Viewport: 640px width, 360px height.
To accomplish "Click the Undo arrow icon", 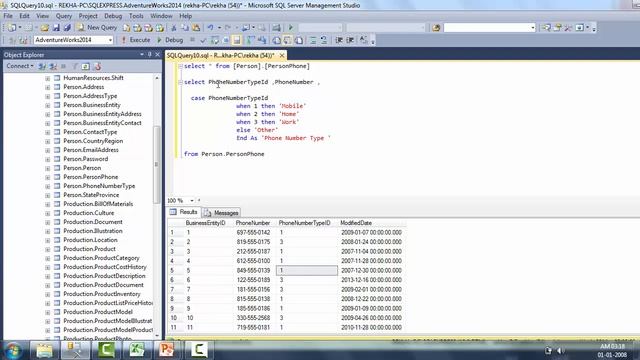I will (x=210, y=28).
